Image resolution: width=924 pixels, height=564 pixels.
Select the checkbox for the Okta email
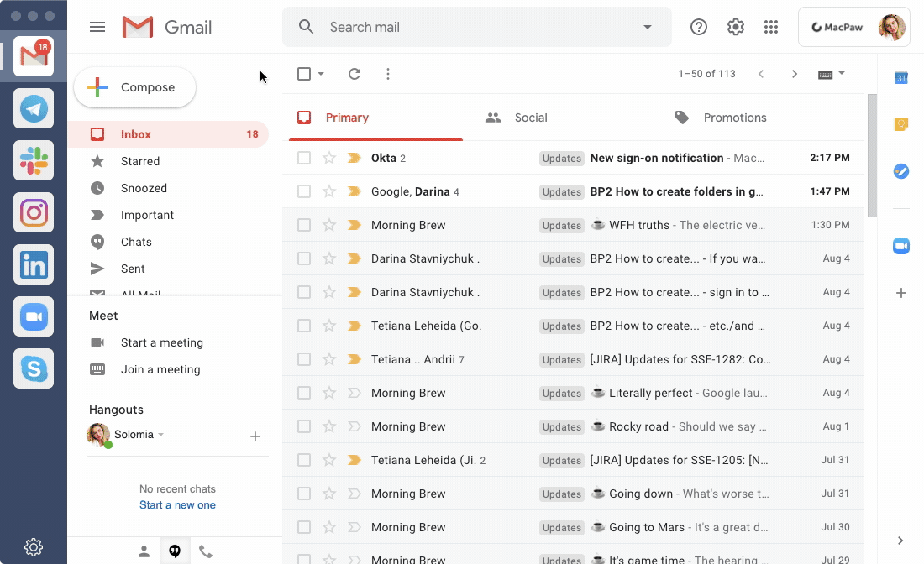click(x=303, y=158)
